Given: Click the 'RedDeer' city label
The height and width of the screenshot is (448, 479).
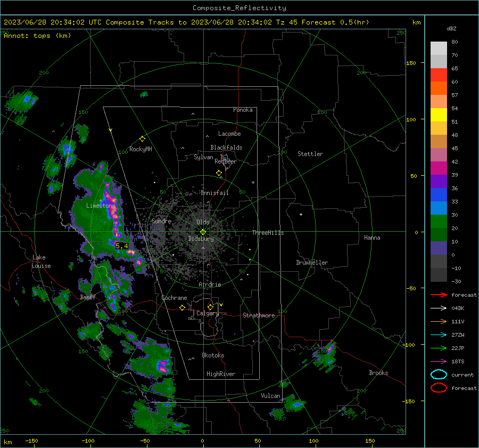Looking at the screenshot, I should click(226, 161).
